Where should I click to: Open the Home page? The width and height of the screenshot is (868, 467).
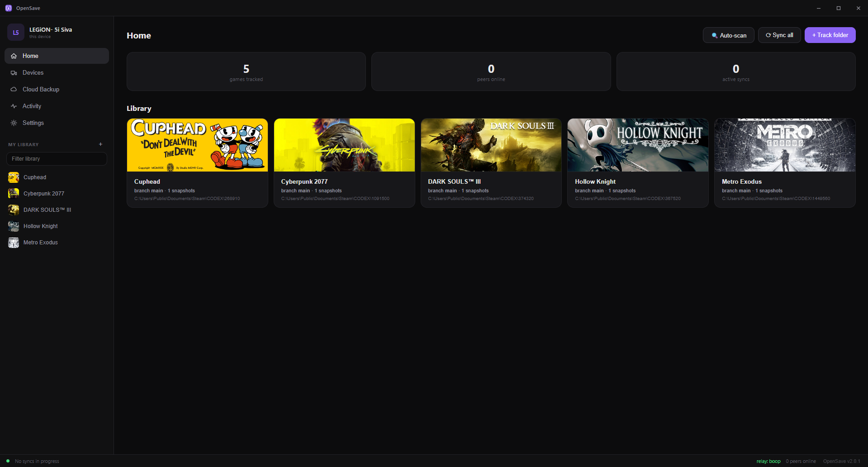point(57,56)
